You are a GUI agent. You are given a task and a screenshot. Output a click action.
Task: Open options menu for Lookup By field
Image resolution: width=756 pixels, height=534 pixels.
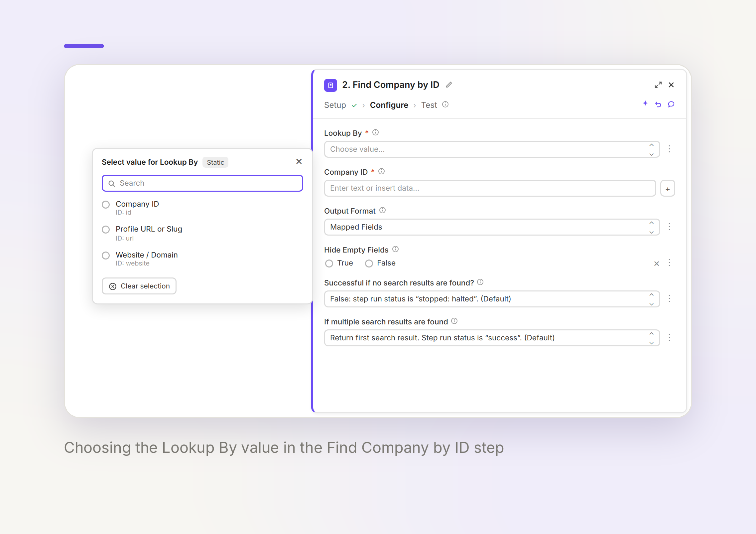click(670, 149)
